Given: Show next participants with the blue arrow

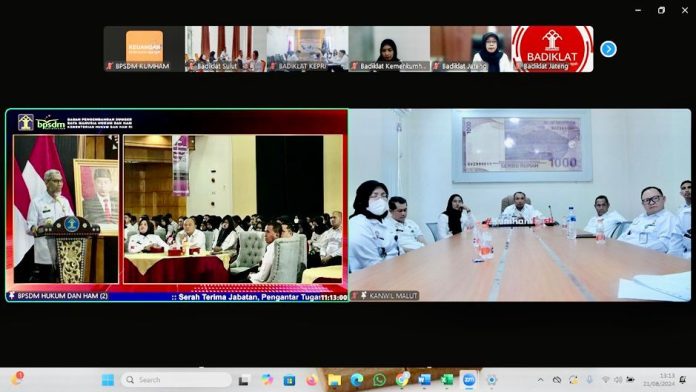Looking at the screenshot, I should point(608,49).
